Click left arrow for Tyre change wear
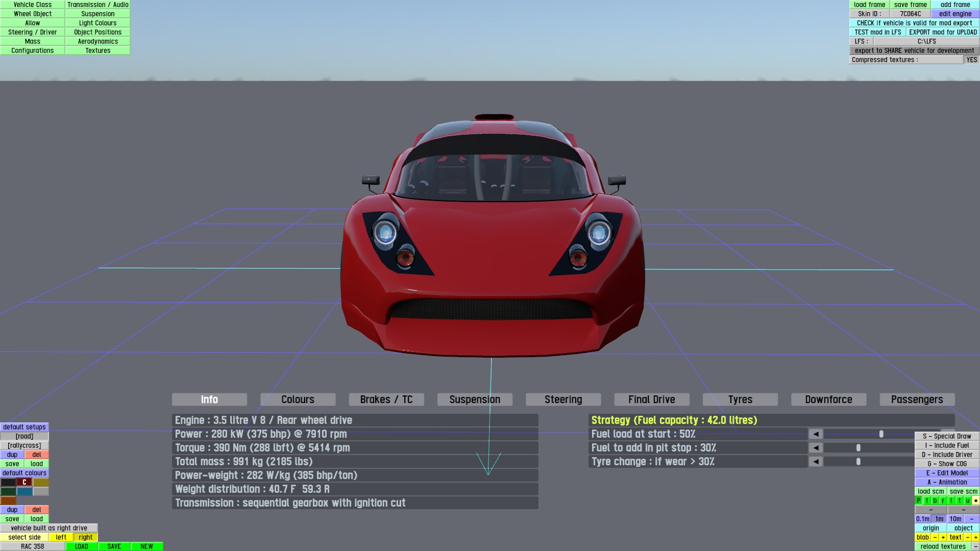Screen dimensions: 980x551 click(x=816, y=462)
